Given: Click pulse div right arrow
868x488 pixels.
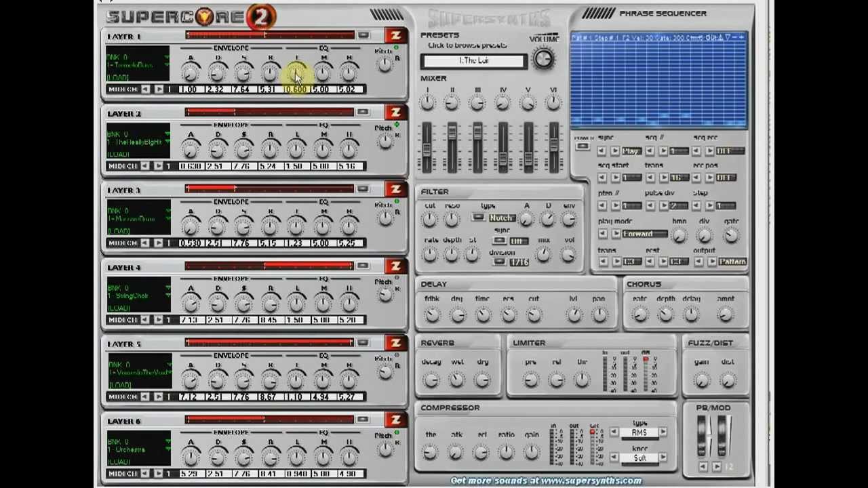Looking at the screenshot, I should point(663,206).
